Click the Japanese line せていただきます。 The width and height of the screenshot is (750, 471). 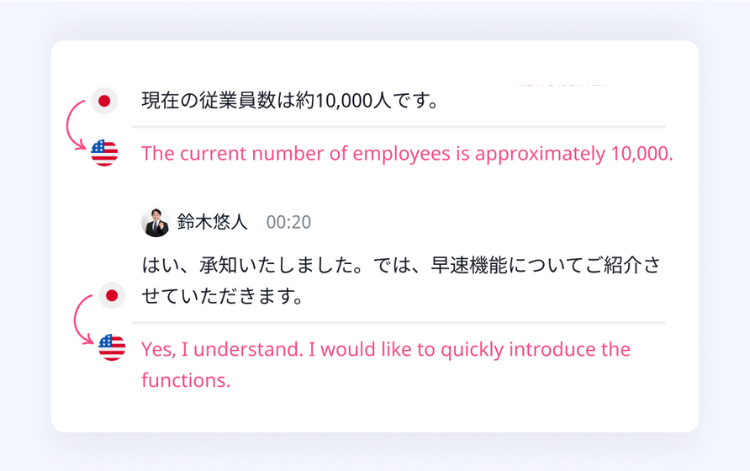pyautogui.click(x=221, y=297)
